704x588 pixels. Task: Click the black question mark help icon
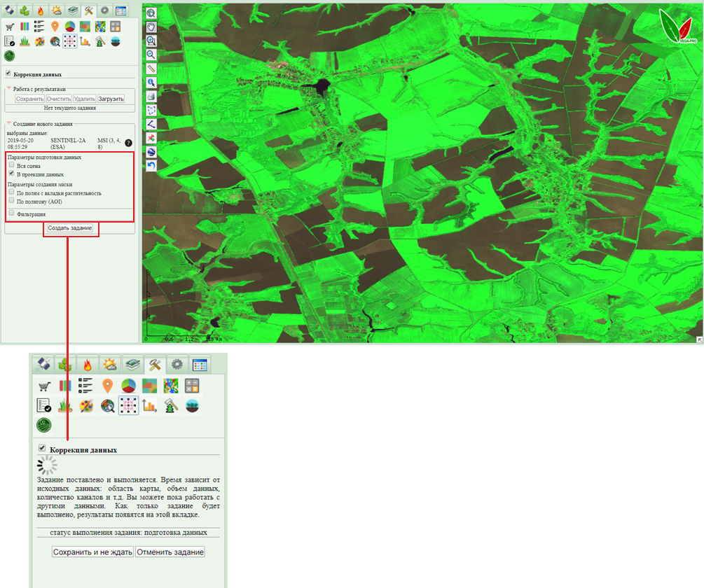128,143
